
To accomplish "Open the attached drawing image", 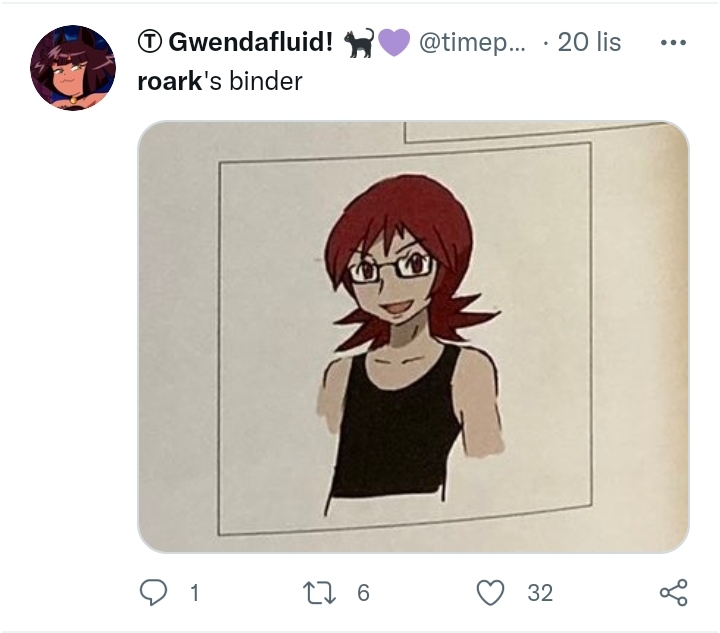I will pos(413,336).
